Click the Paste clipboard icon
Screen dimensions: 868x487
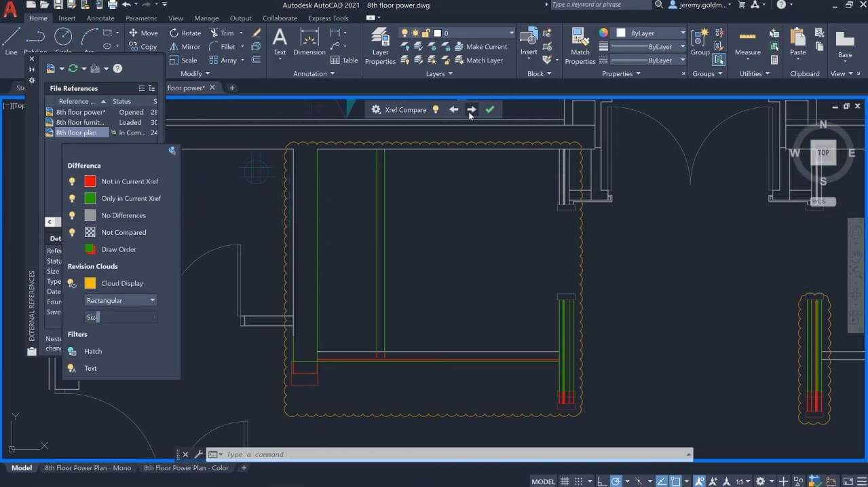click(798, 42)
